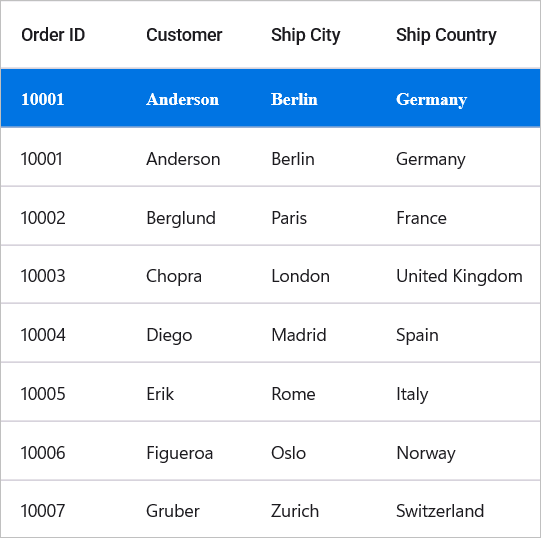541x538 pixels.
Task: Select the Diego customer cell
Action: tap(169, 336)
